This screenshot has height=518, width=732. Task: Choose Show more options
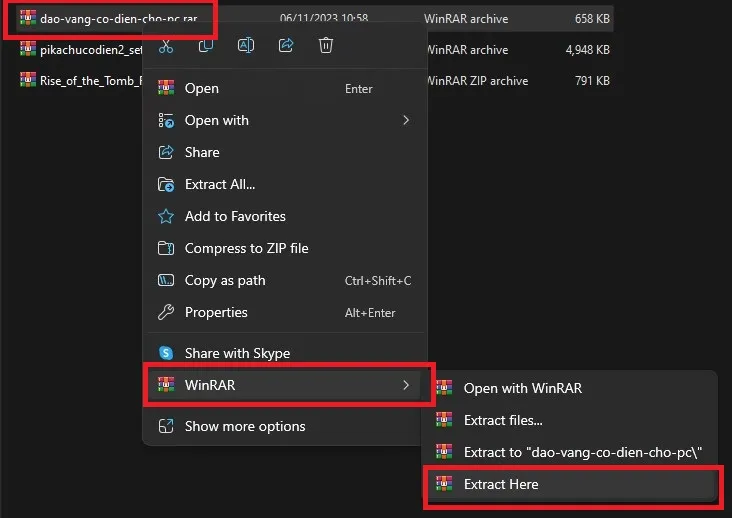285,426
